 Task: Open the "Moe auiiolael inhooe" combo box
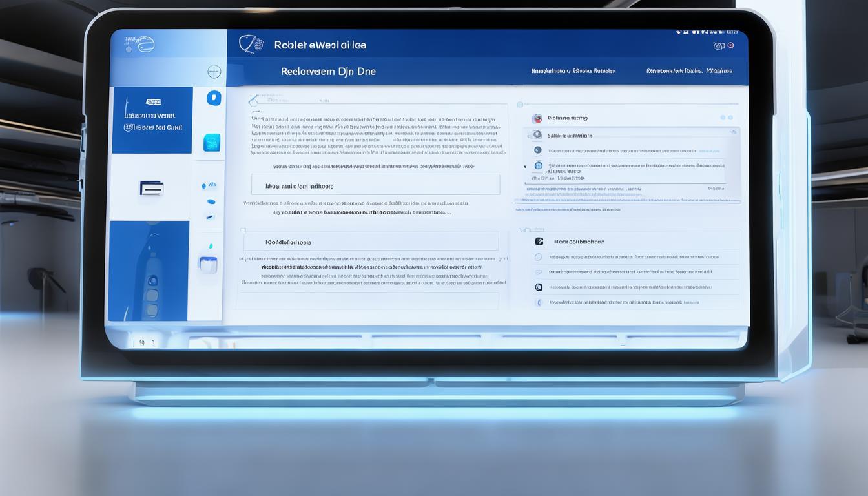pos(375,185)
